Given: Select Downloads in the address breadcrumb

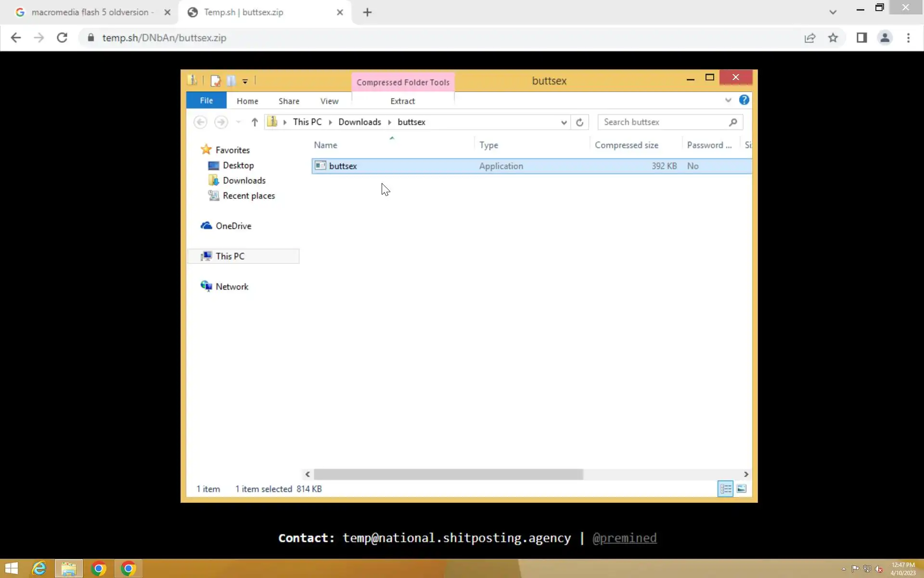Looking at the screenshot, I should pos(359,122).
